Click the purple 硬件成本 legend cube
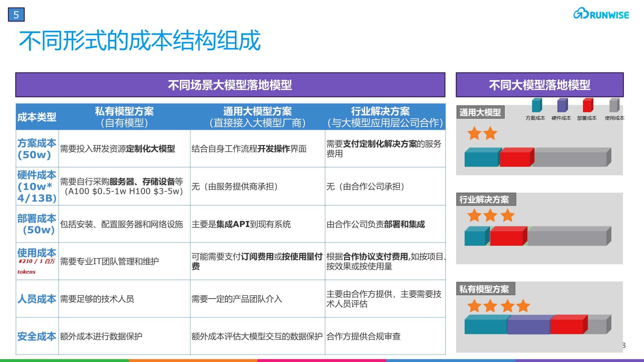The image size is (644, 362). [x=563, y=105]
